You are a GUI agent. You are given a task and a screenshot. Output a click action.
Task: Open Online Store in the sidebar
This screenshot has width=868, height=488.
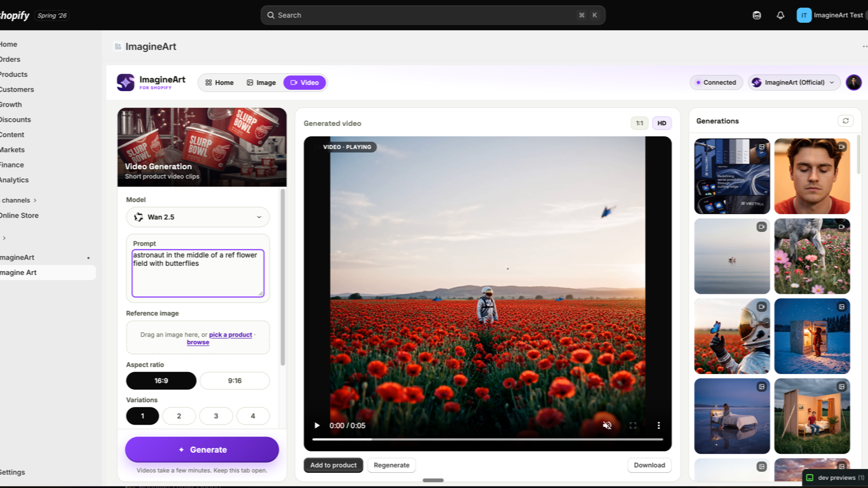pyautogui.click(x=20, y=215)
